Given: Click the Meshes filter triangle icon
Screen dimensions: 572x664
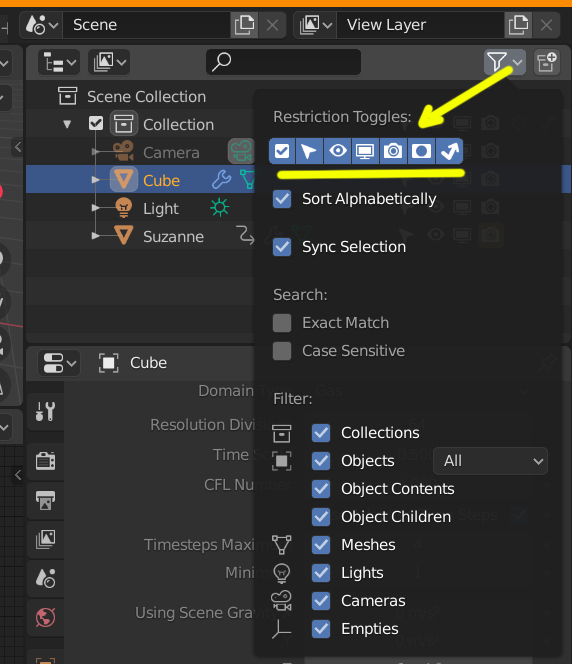Looking at the screenshot, I should 282,545.
